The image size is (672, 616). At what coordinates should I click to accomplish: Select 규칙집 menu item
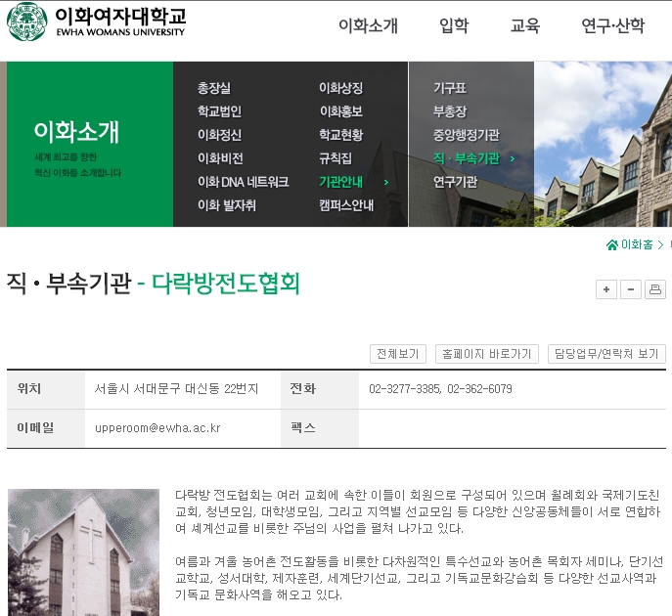[x=336, y=158]
